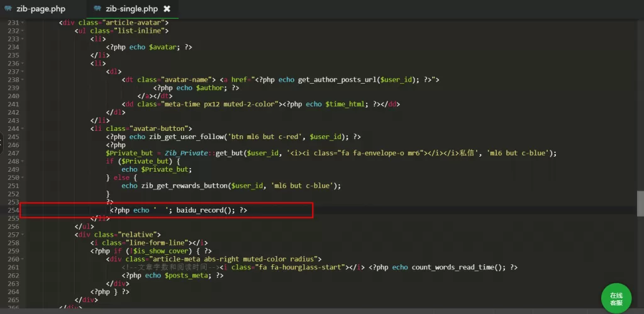The image size is (644, 314).
Task: Collapse the code fold at line 238
Action: click(22, 80)
